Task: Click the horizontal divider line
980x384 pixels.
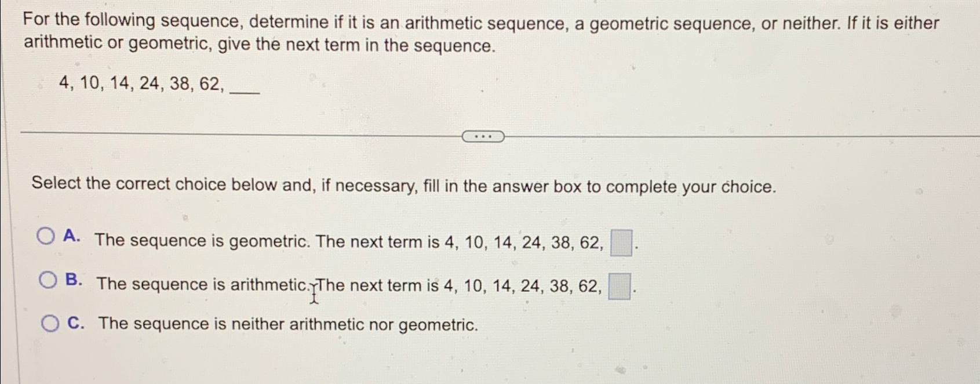Action: (x=232, y=134)
